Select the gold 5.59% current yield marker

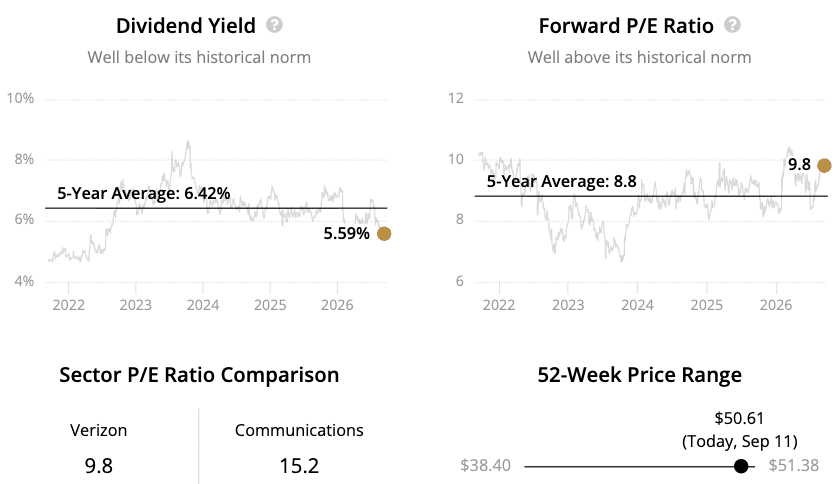pos(384,234)
